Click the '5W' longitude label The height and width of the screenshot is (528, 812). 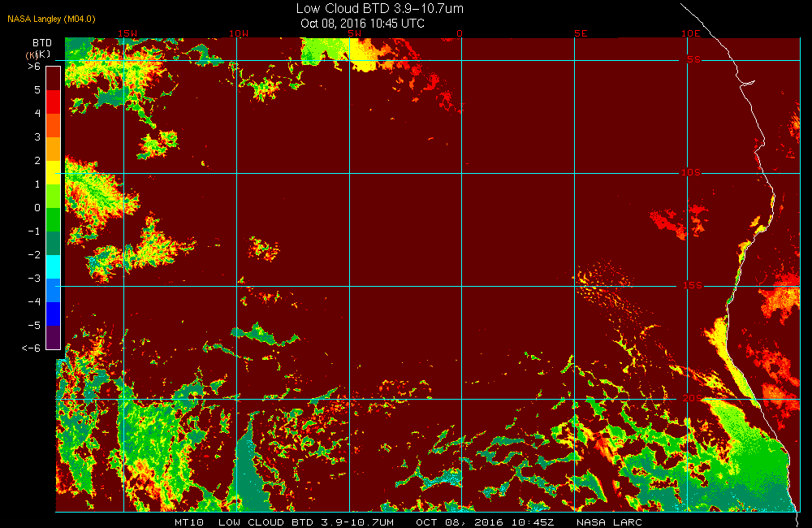point(354,33)
